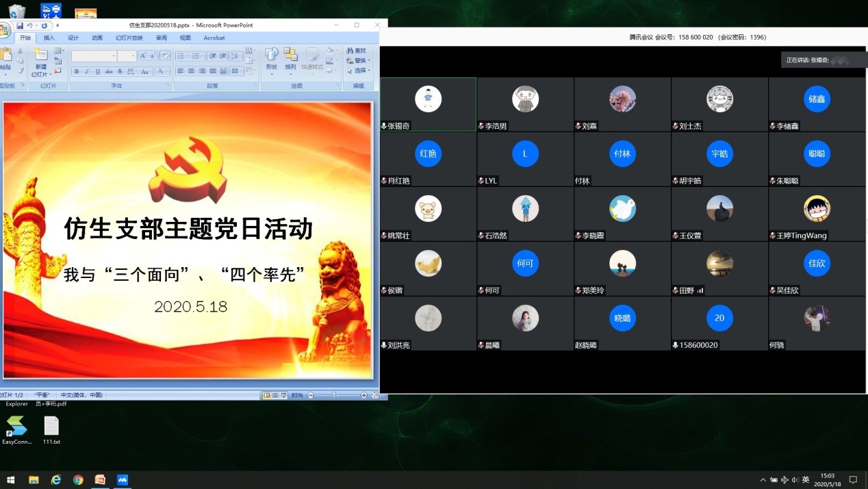Open the Shapes (形状) gallery
The image size is (868, 489).
pyautogui.click(x=272, y=58)
